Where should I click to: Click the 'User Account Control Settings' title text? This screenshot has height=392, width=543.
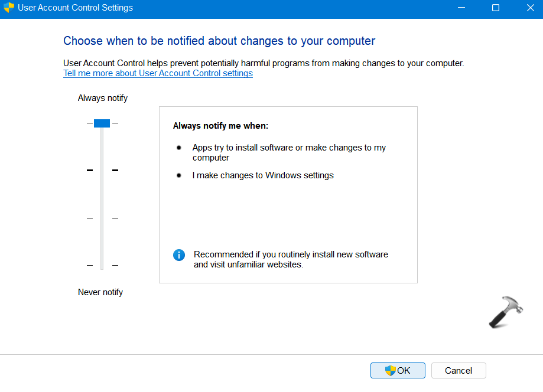pyautogui.click(x=75, y=8)
